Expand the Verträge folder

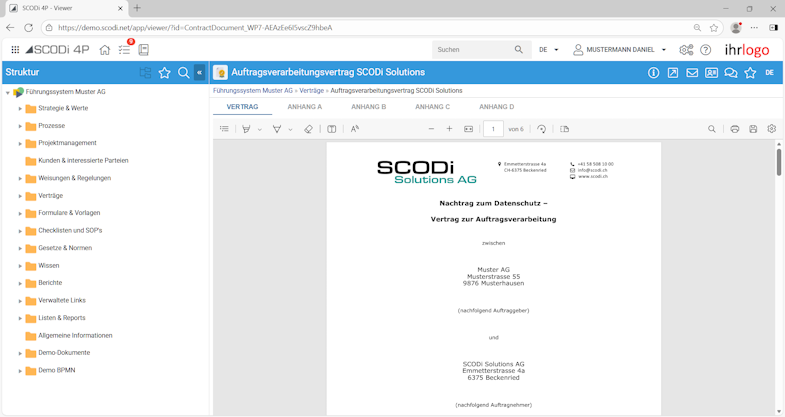pyautogui.click(x=20, y=196)
